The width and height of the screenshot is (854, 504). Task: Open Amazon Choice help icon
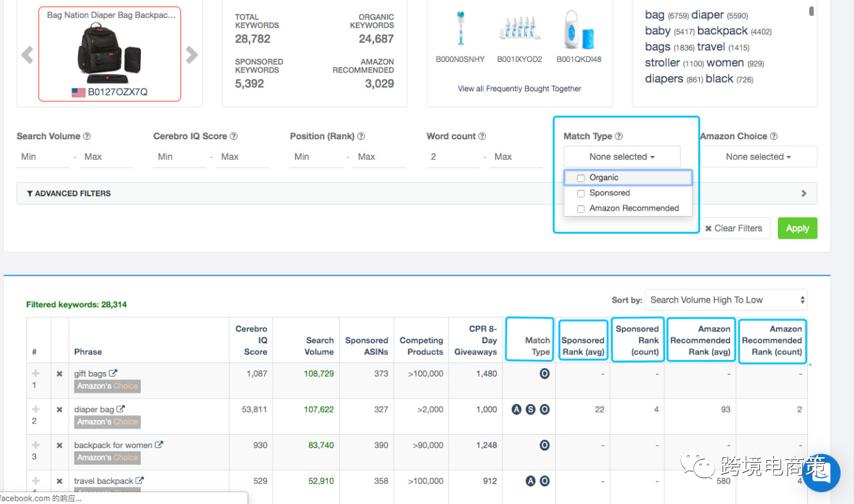point(773,136)
